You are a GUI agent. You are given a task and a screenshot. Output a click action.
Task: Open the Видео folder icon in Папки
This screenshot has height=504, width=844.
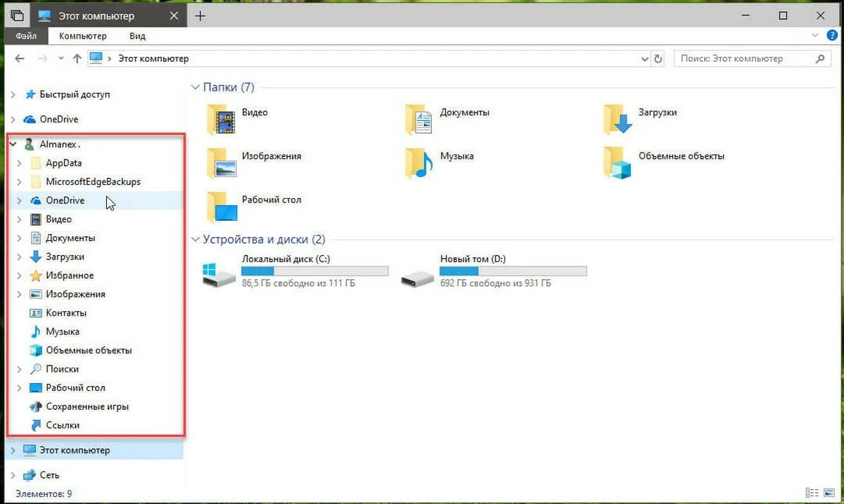[x=220, y=119]
